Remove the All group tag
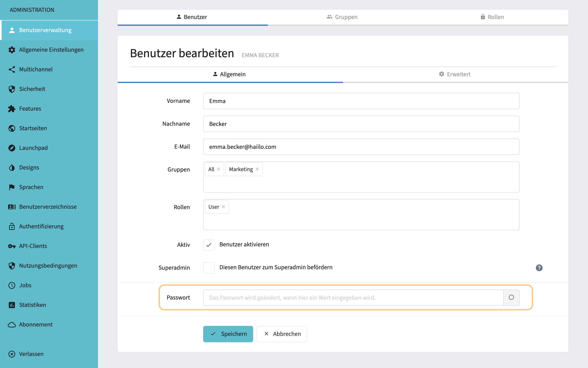 point(218,169)
